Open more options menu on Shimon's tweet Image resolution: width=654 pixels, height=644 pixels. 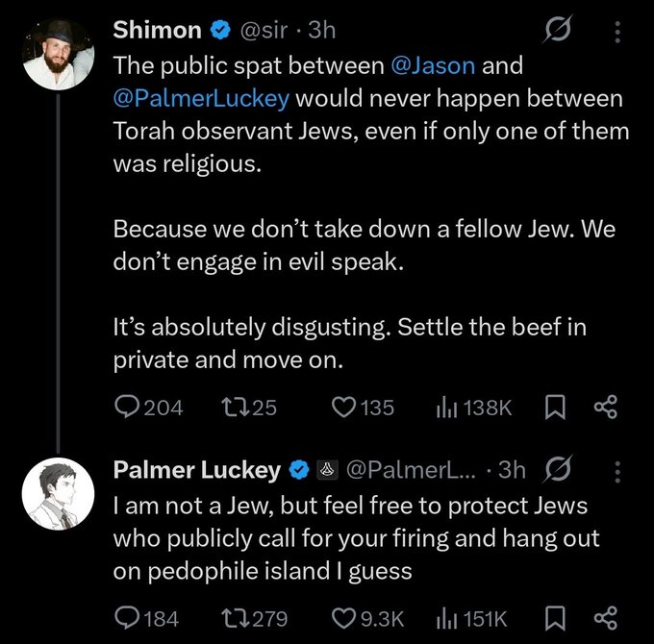(616, 30)
